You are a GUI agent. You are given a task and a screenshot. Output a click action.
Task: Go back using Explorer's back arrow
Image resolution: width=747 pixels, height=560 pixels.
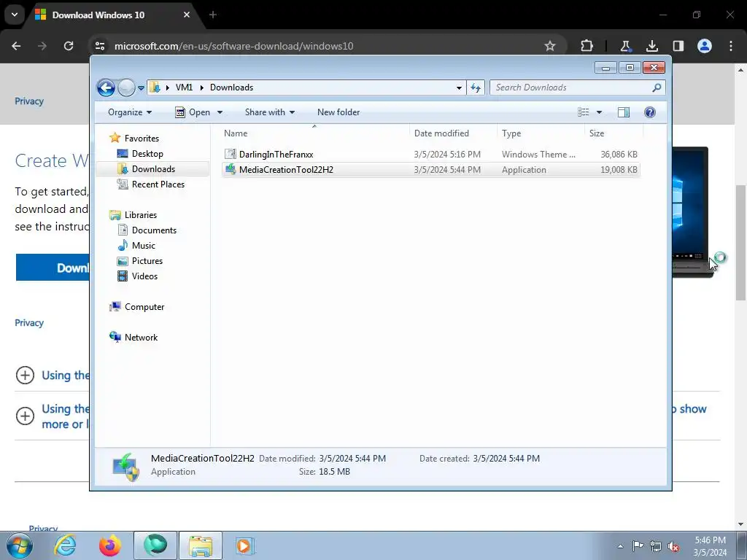106,87
